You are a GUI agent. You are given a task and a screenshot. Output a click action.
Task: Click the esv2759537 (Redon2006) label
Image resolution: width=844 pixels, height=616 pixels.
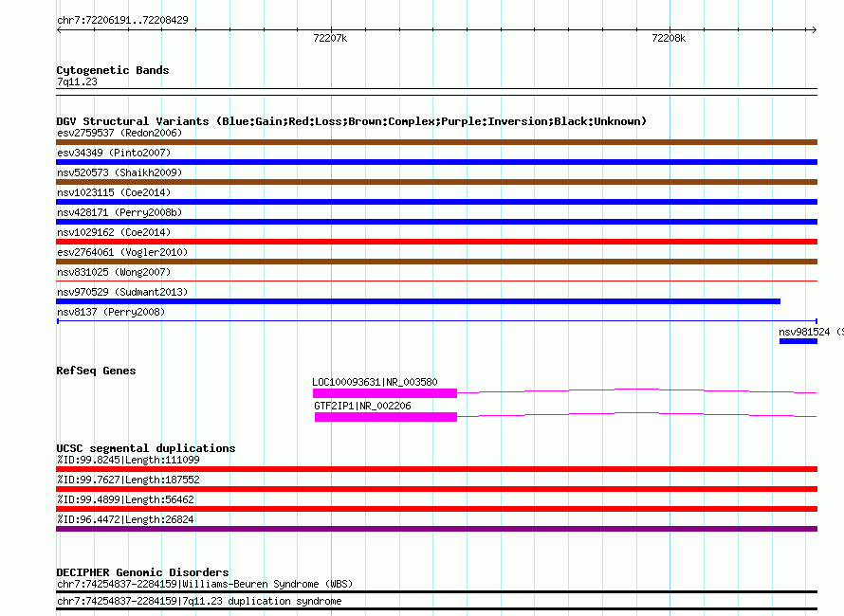coord(119,133)
